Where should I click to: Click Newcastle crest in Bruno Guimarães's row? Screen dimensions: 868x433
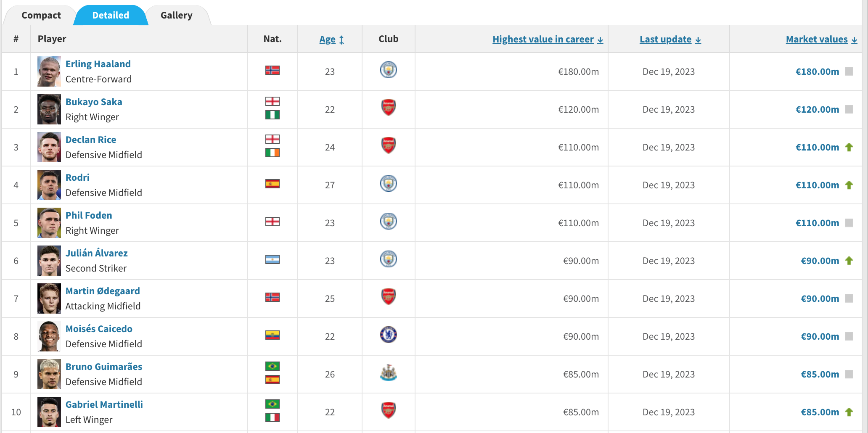click(x=388, y=373)
